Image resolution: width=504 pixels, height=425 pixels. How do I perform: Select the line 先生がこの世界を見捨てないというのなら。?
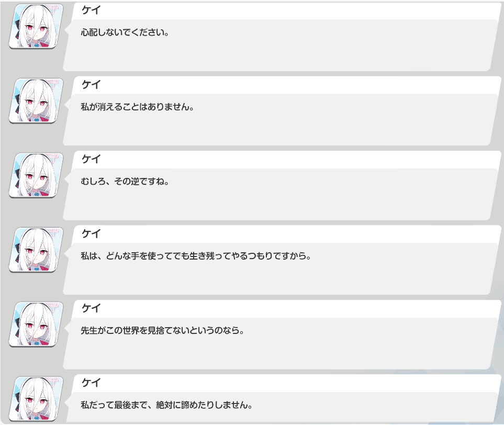(162, 331)
